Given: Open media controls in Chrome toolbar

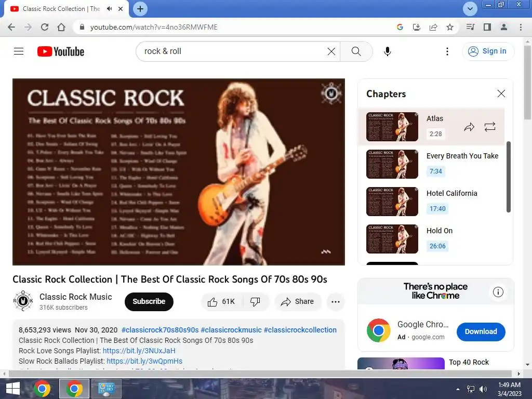Looking at the screenshot, I should 470,27.
